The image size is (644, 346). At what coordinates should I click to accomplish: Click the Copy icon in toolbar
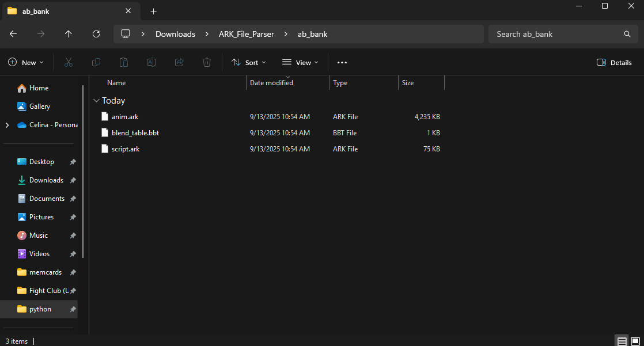(96, 62)
